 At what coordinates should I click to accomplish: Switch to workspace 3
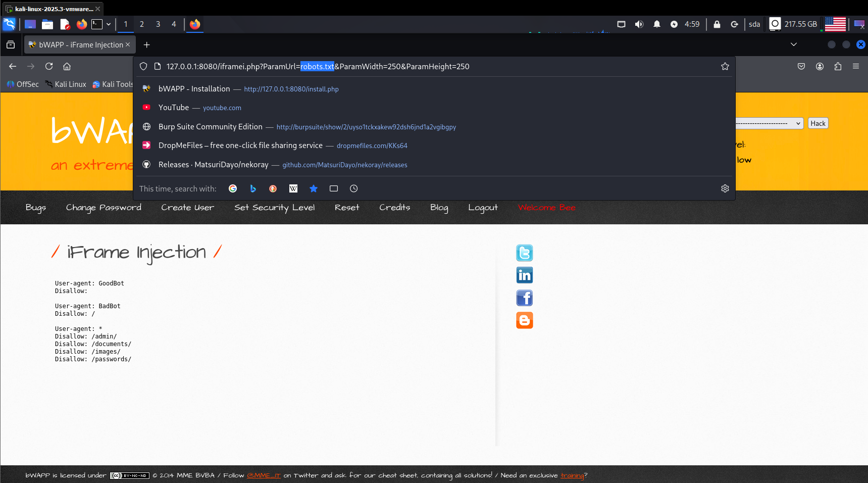[x=158, y=24]
